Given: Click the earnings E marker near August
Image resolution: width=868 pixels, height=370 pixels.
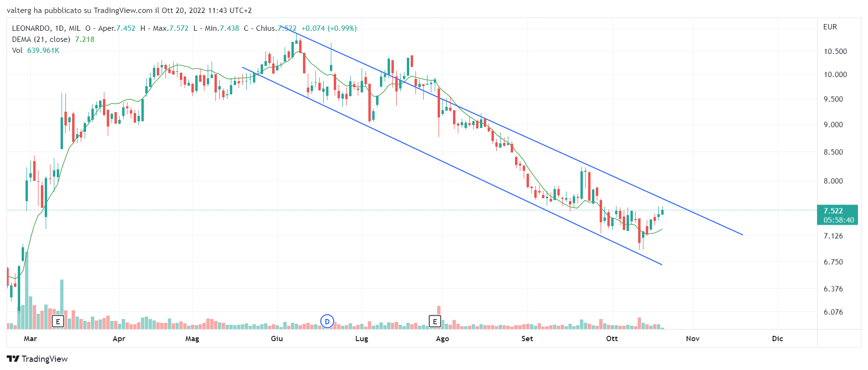Looking at the screenshot, I should coord(435,321).
